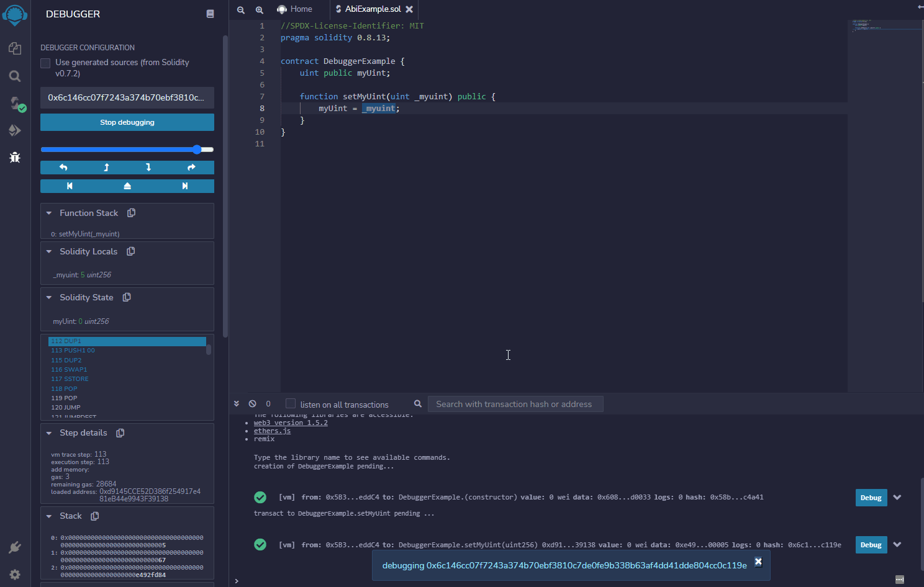Close the AbiExample.sol tab
The height and width of the screenshot is (587, 924).
409,9
